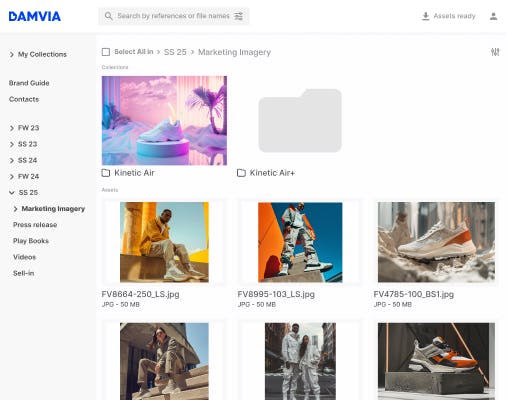The image size is (507, 400).
Task: Click the Assets ready download icon
Action: [425, 16]
